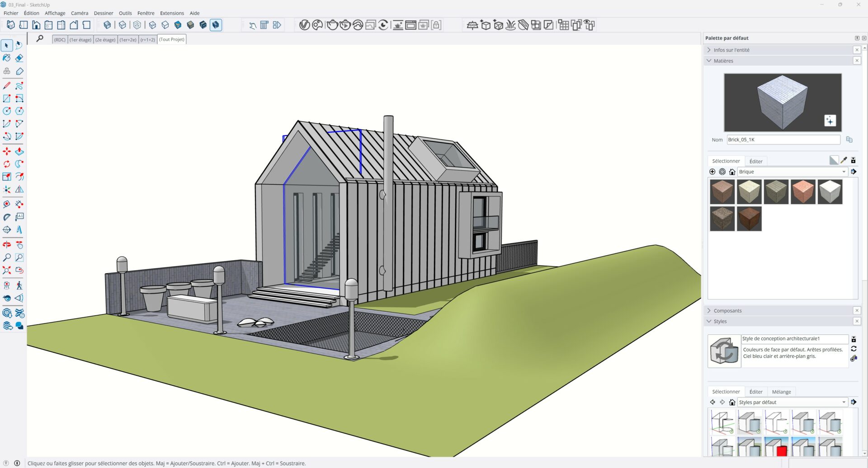Viewport: 868px width, 468px height.
Task: Toggle the highlighted face style button
Action: tap(216, 25)
